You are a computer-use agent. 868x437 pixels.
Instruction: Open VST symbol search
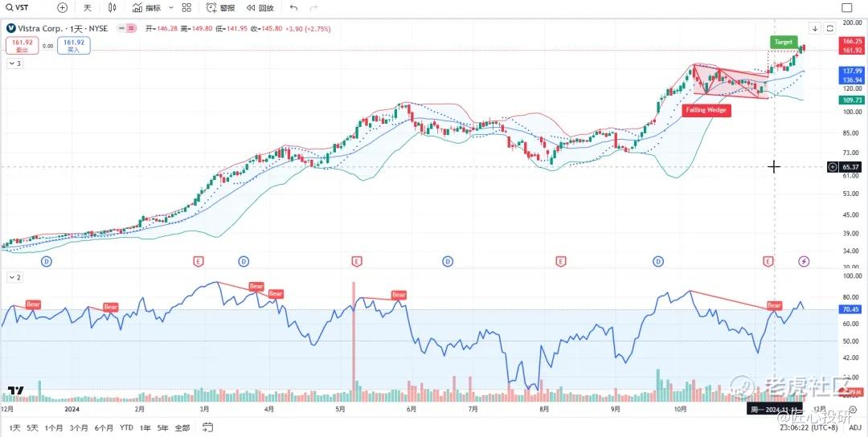point(18,8)
